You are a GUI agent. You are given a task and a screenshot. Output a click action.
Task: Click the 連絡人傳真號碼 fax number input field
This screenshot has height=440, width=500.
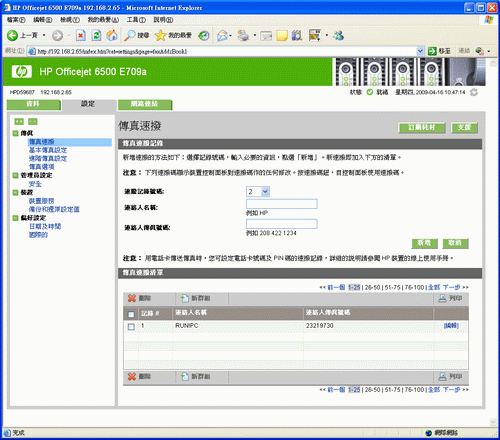282,224
